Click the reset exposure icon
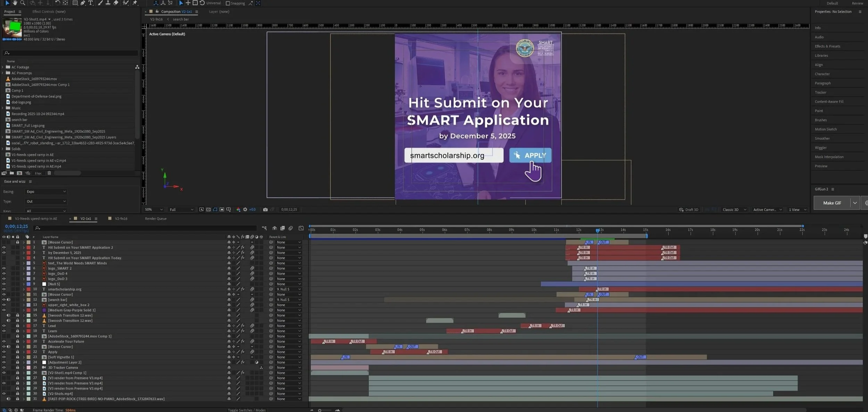 245,209
